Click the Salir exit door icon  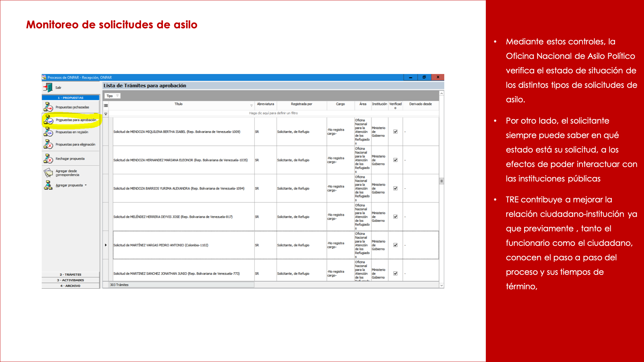48,88
